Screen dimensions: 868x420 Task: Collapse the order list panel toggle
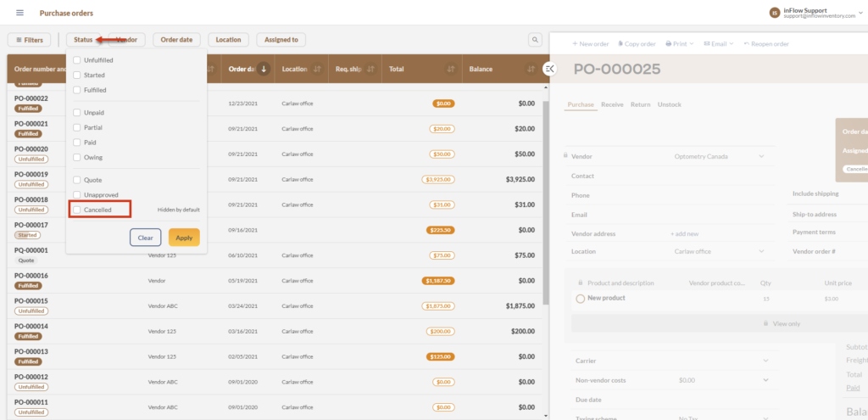click(549, 69)
